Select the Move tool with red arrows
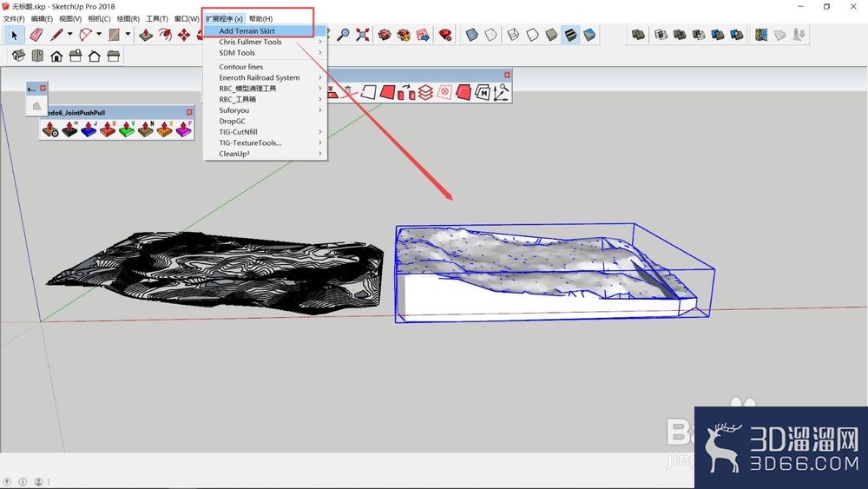 click(184, 36)
